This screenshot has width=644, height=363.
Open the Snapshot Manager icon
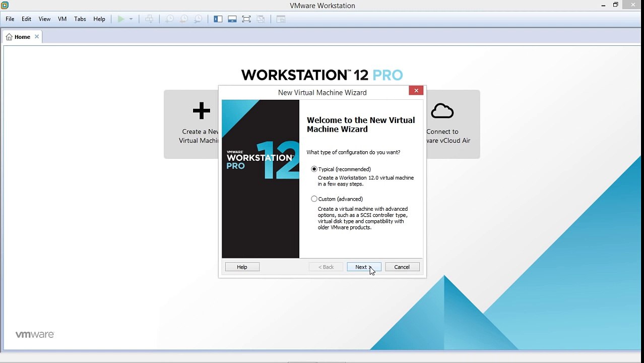click(x=198, y=19)
